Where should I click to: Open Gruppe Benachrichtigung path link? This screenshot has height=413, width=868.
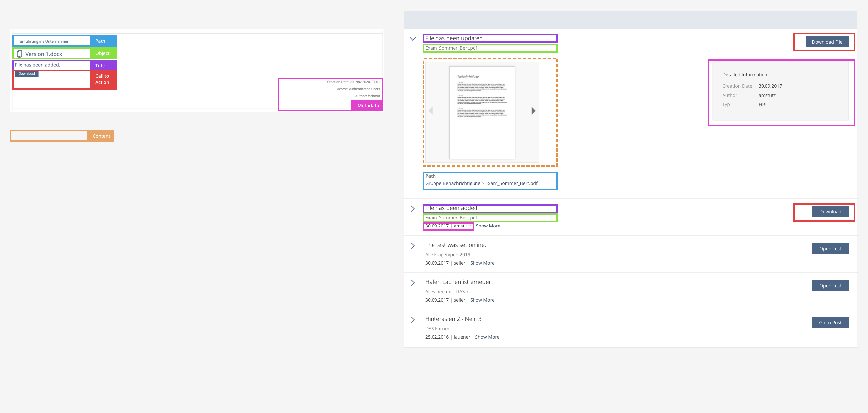(x=452, y=183)
